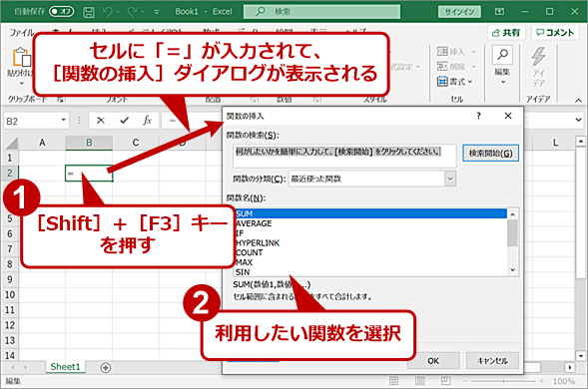Select AVERAGE in function list
The image size is (588, 389).
click(x=370, y=223)
